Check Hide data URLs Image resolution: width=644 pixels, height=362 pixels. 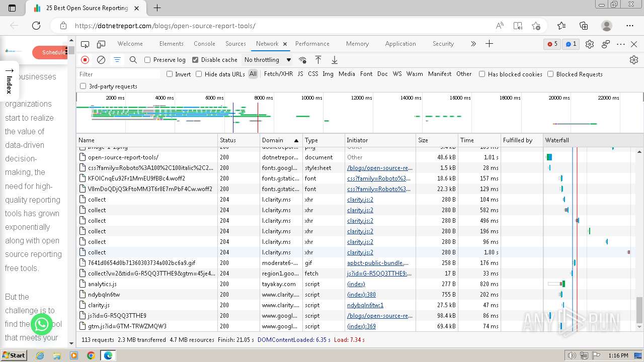pyautogui.click(x=199, y=74)
